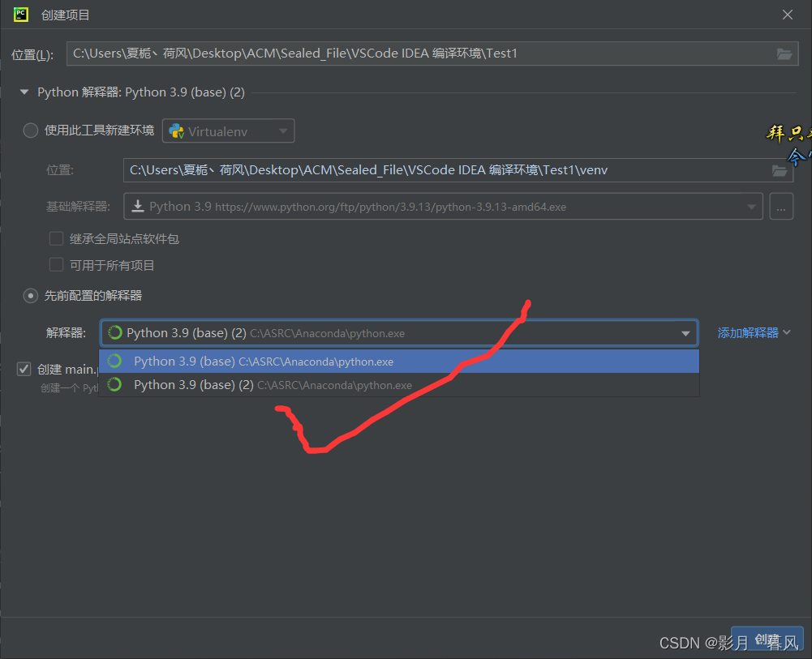This screenshot has height=659, width=812.
Task: Uncheck the 'Create main.py' checkbox
Action: pyautogui.click(x=24, y=369)
